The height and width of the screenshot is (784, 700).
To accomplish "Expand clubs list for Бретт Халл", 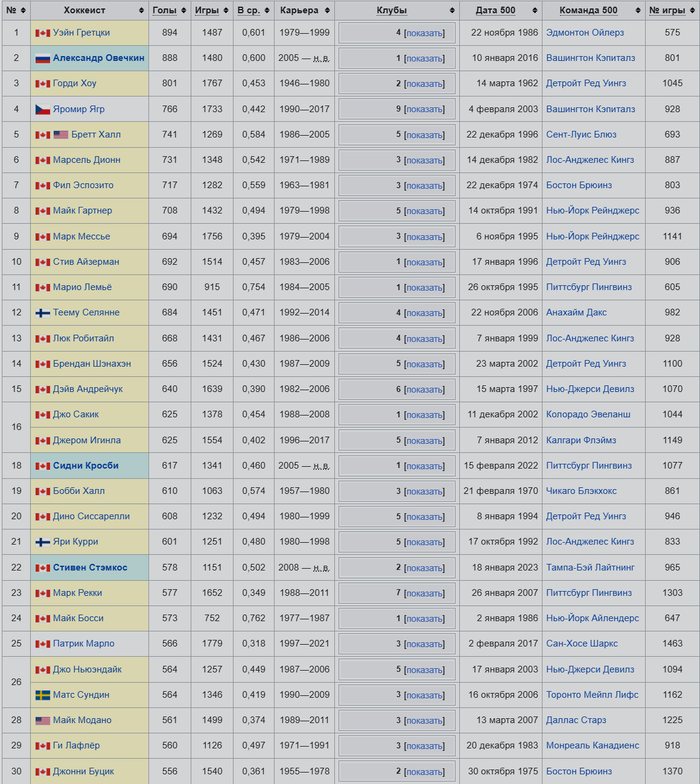I will point(424,135).
